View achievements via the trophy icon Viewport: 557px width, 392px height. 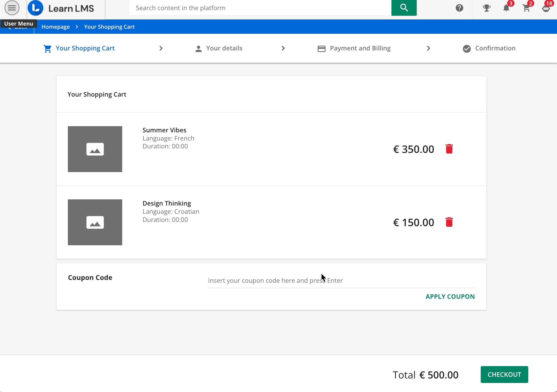pos(487,8)
